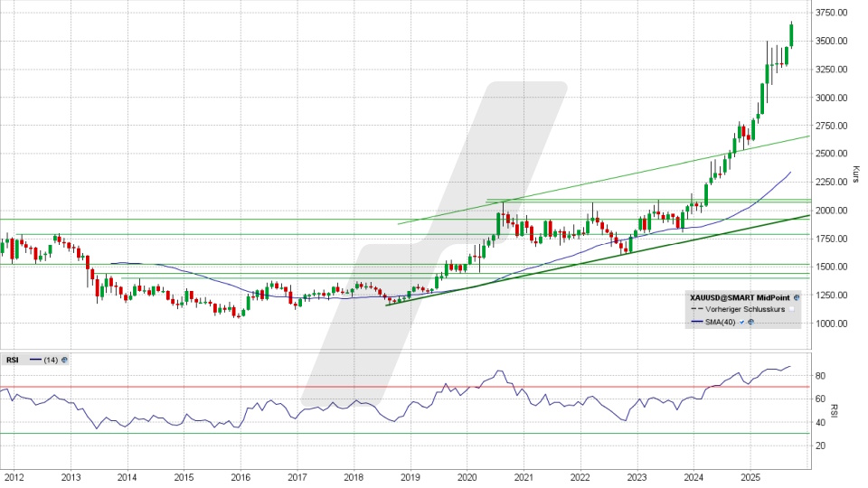Click the green oversold RSI line at 30

click(405, 434)
